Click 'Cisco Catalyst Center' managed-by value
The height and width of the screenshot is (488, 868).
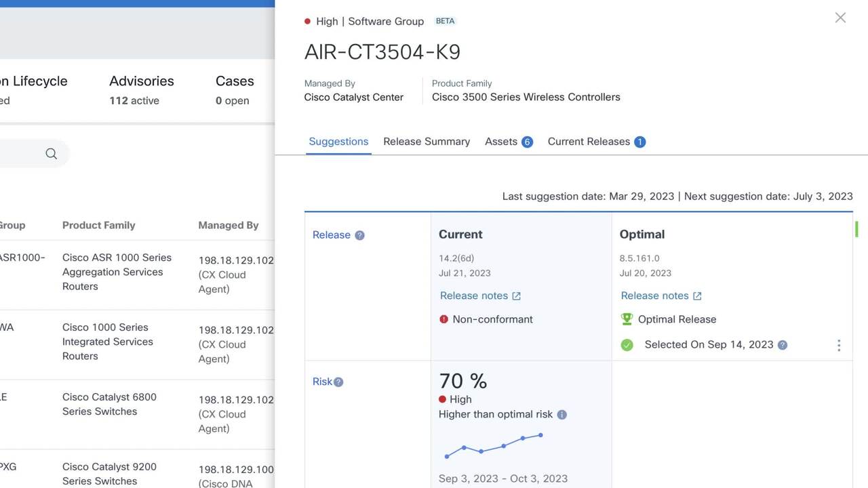(x=354, y=97)
